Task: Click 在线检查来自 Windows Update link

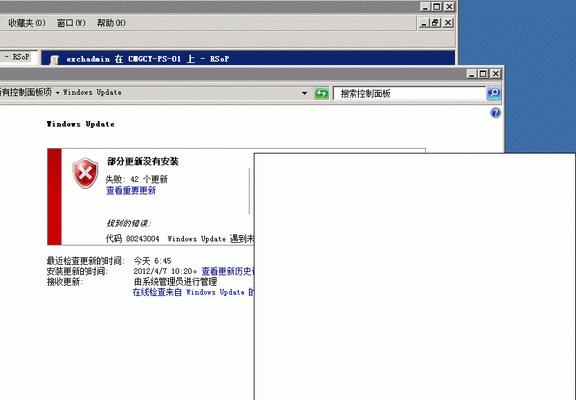Action: click(193, 292)
